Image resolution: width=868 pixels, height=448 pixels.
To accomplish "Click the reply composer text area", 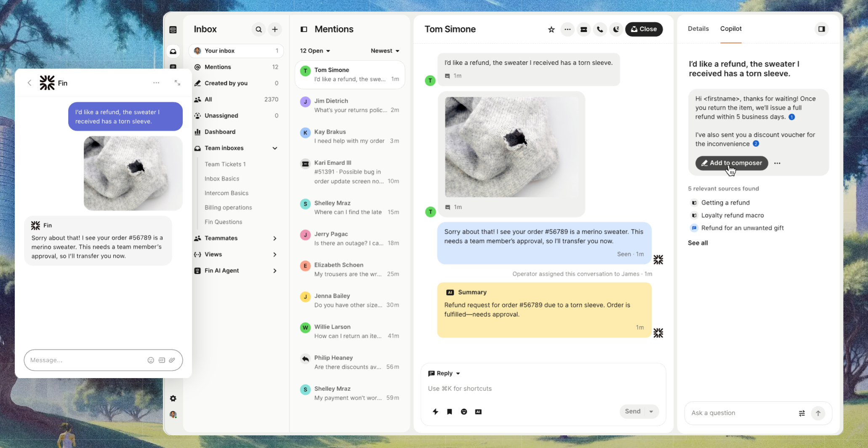I will pos(543,389).
